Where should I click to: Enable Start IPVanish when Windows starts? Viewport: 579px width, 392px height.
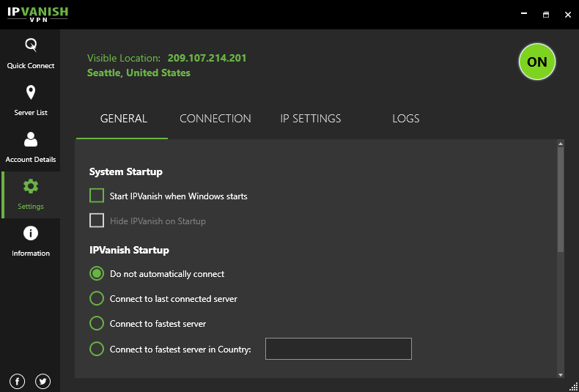97,196
